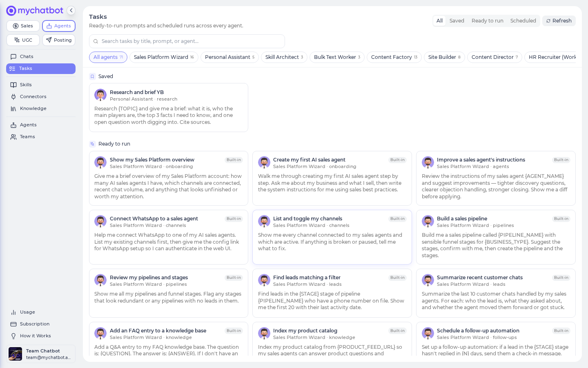Click the How it Works lightbulb icon

tap(13, 336)
